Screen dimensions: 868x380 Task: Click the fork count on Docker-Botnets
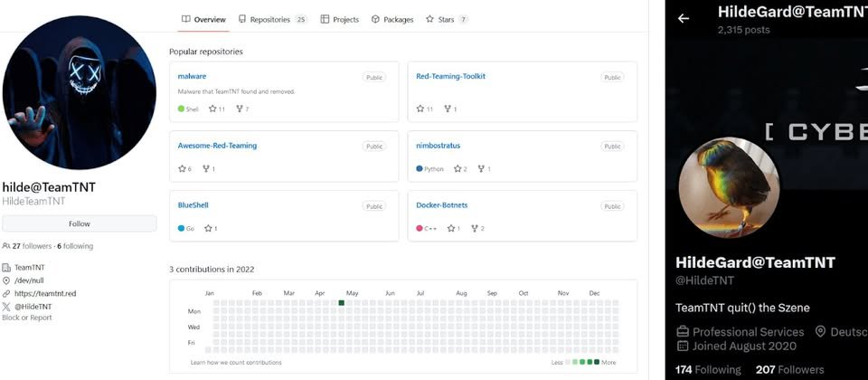477,228
